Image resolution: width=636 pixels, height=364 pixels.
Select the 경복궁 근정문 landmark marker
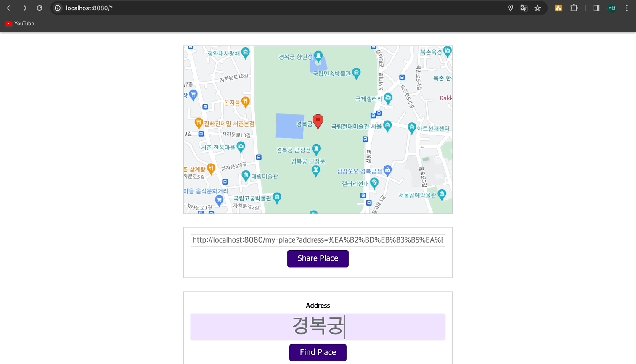316,171
